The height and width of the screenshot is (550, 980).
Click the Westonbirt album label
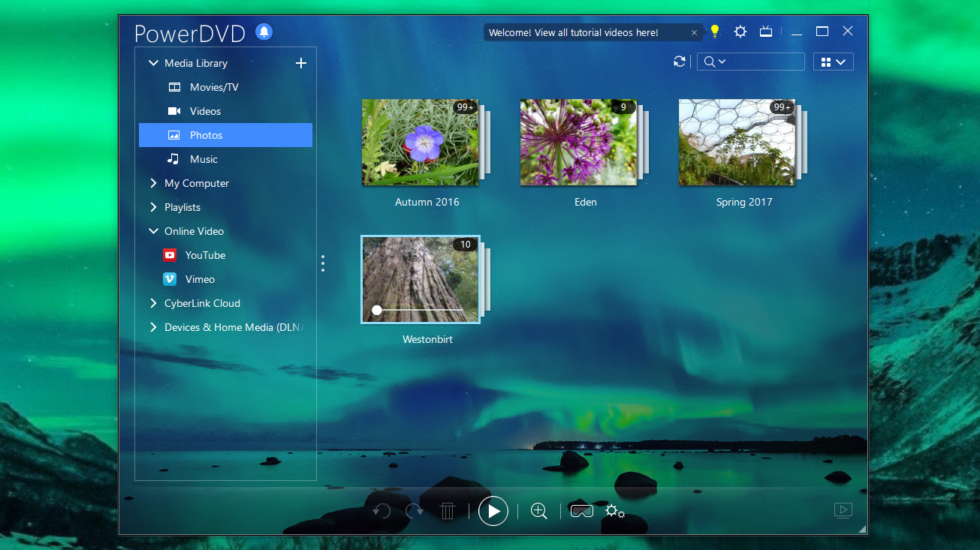coord(427,339)
